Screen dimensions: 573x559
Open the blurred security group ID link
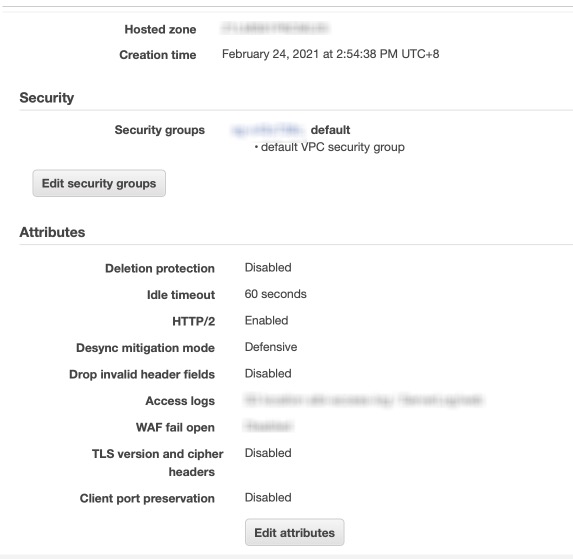click(x=267, y=130)
